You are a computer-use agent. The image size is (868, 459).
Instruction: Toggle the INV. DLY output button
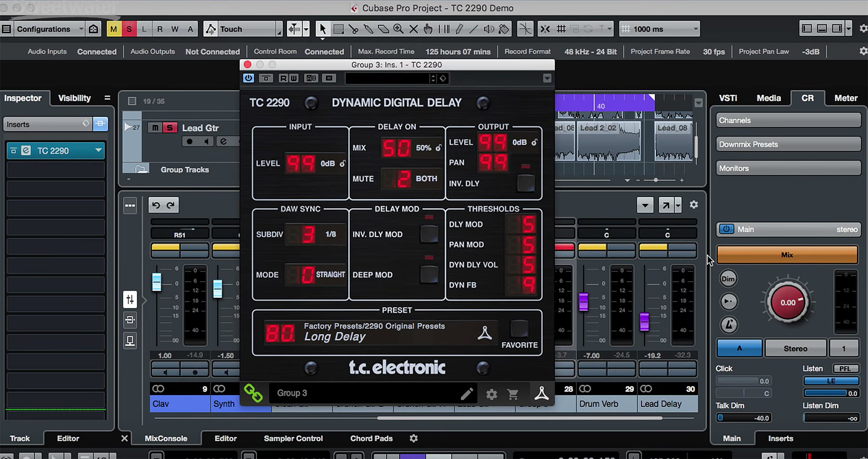(x=526, y=183)
